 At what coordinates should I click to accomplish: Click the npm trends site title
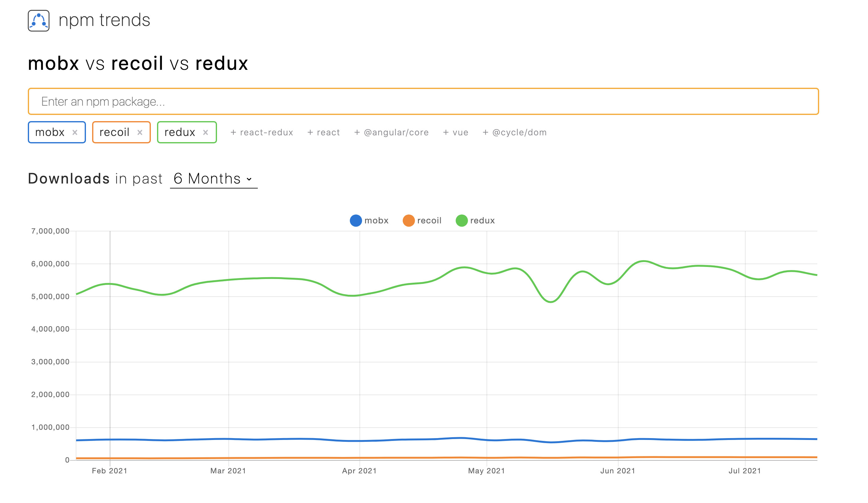pyautogui.click(x=104, y=20)
